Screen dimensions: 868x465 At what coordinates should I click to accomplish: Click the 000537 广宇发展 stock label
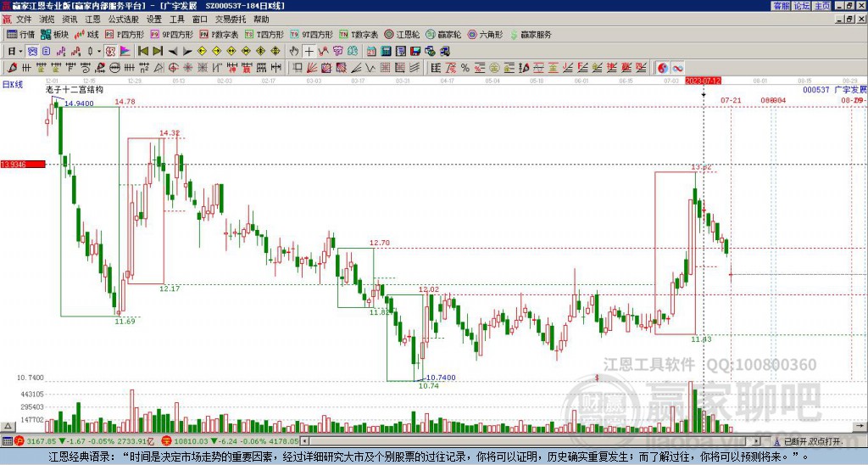point(835,89)
